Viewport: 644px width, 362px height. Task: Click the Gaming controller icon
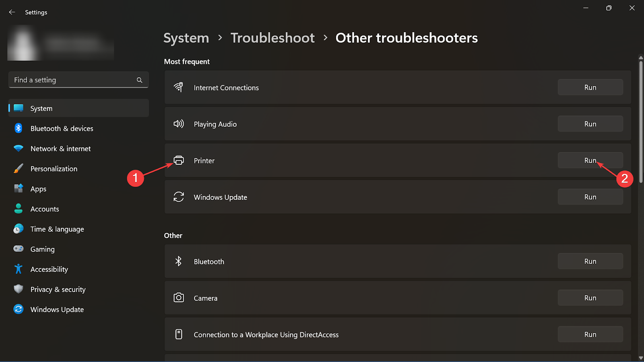point(19,249)
